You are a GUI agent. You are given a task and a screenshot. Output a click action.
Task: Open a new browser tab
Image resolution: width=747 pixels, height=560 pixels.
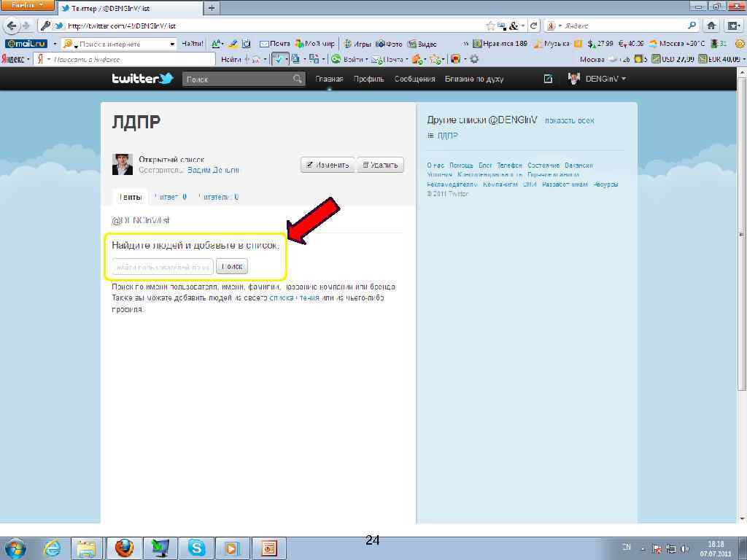tap(212, 7)
